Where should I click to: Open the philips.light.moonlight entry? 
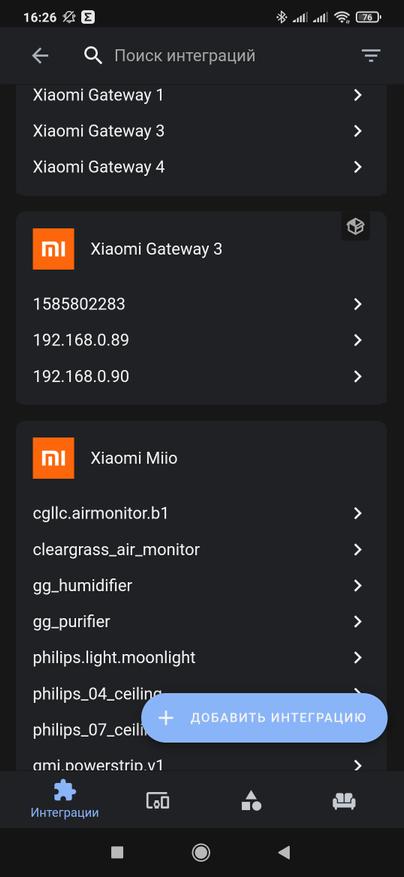pyautogui.click(x=201, y=657)
